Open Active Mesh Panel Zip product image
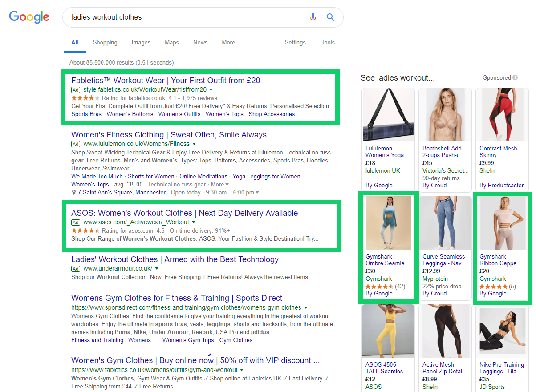Viewport: 536px width, 392px height. pos(445,331)
